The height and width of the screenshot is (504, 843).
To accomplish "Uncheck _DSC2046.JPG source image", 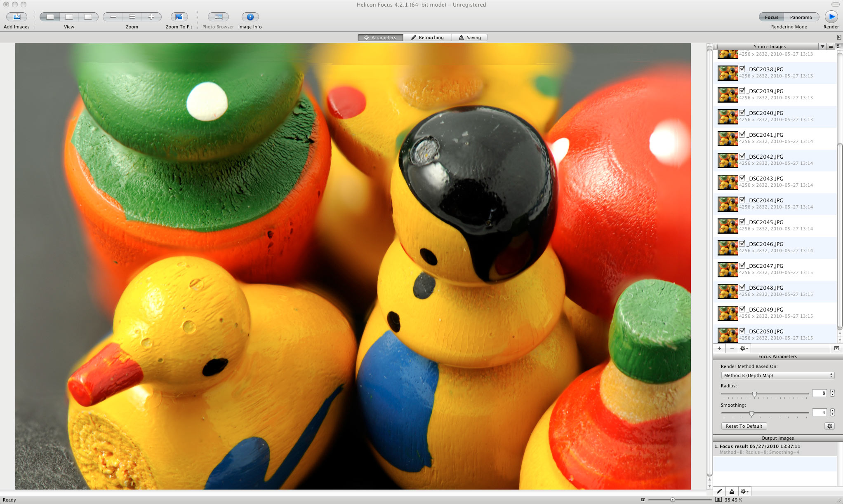I will [742, 244].
